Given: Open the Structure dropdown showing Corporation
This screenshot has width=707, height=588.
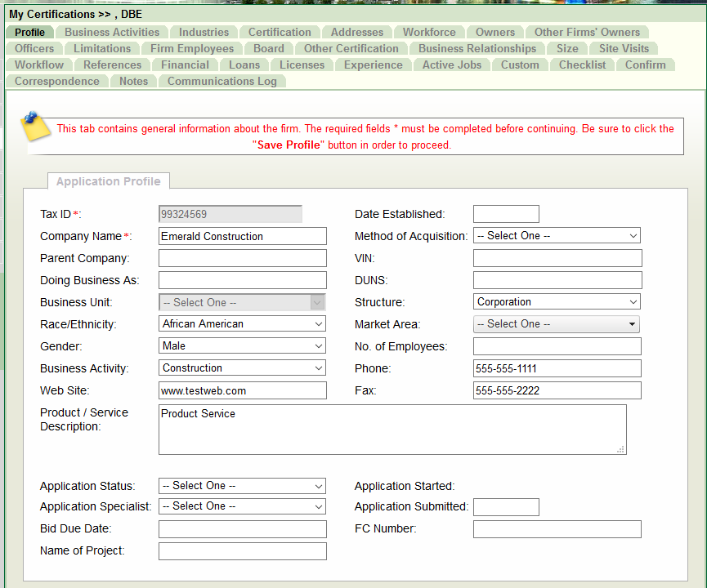Looking at the screenshot, I should (557, 302).
